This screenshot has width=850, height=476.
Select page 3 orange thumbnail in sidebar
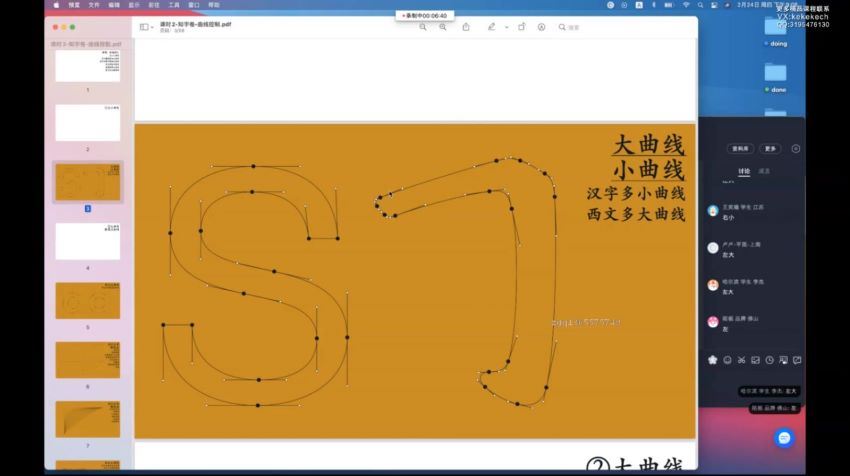(87, 182)
